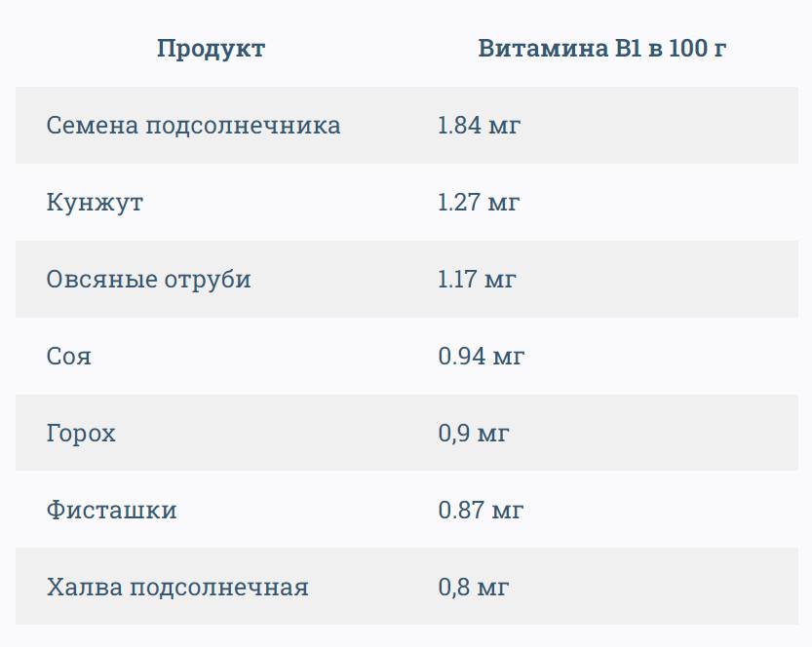Image resolution: width=812 pixels, height=647 pixels.
Task: Select the 'Овсяные отруби' product cell
Action: click(x=148, y=280)
